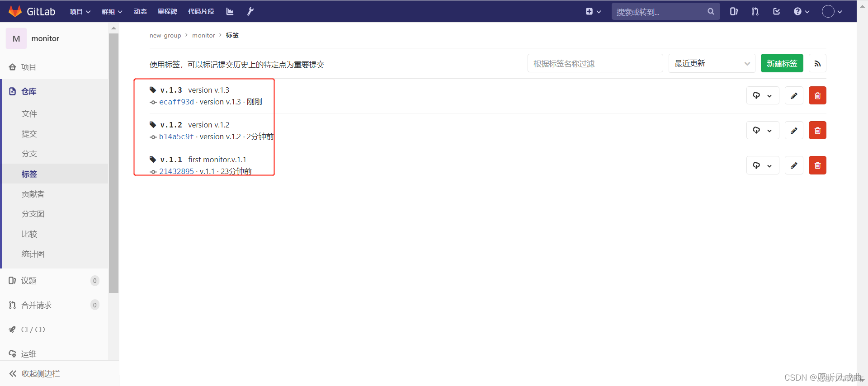Image resolution: width=868 pixels, height=386 pixels.
Task: Open the admin wrench icon
Action: pyautogui.click(x=250, y=11)
